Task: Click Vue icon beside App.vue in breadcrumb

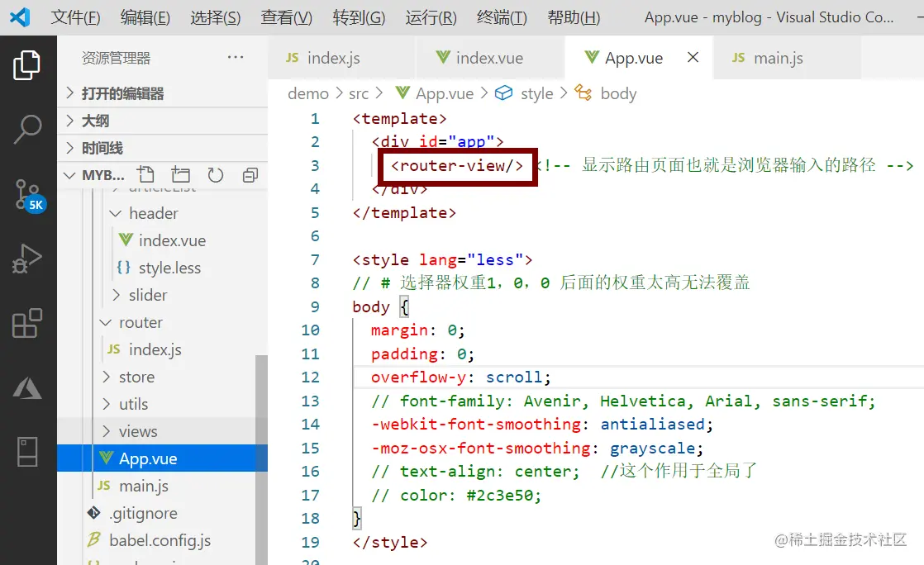Action: coord(402,93)
